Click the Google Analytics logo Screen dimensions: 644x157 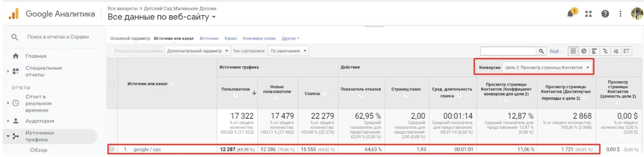click(13, 14)
